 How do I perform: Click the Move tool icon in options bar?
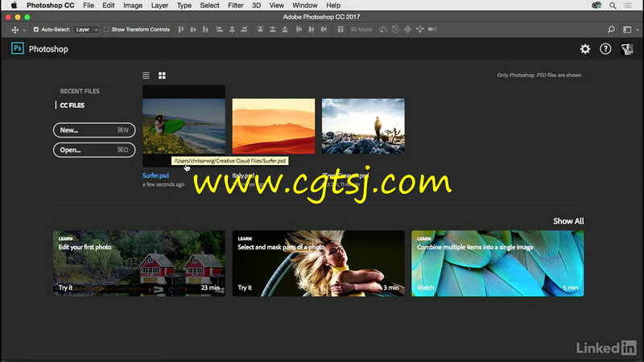click(14, 30)
